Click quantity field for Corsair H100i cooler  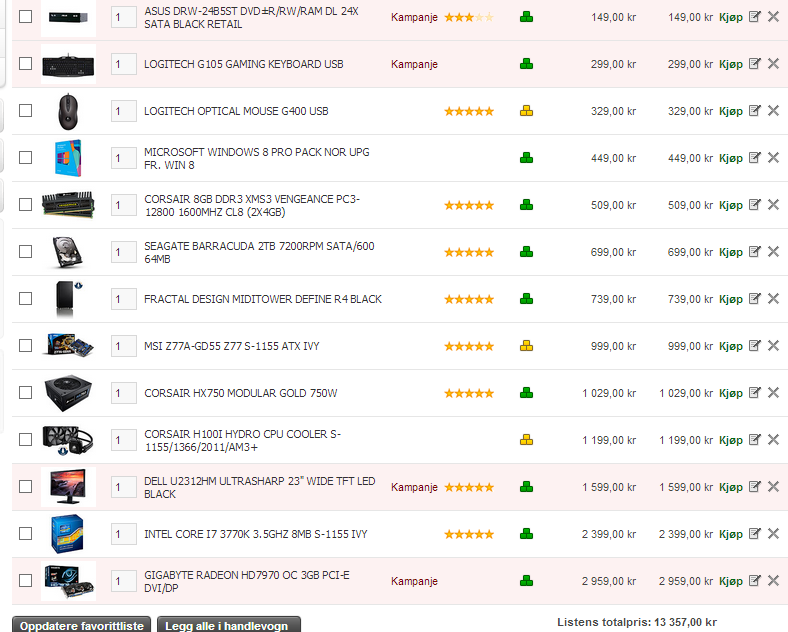tap(124, 440)
